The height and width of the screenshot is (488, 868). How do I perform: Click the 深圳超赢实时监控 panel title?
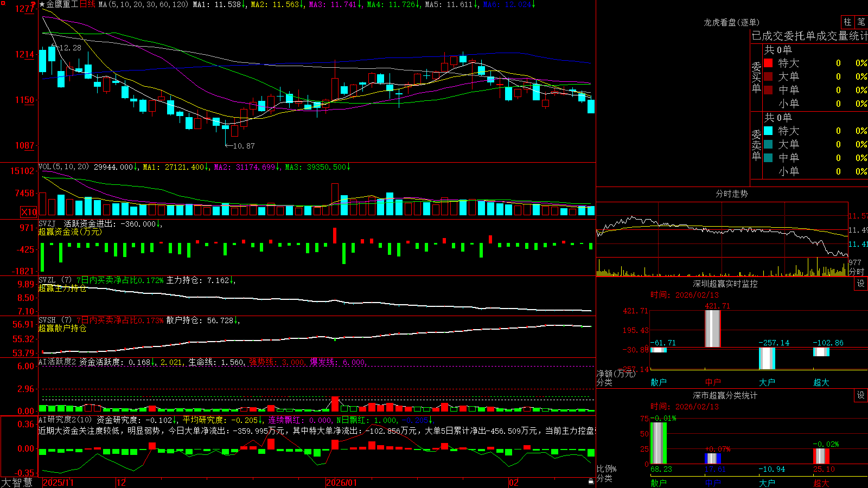tap(725, 284)
